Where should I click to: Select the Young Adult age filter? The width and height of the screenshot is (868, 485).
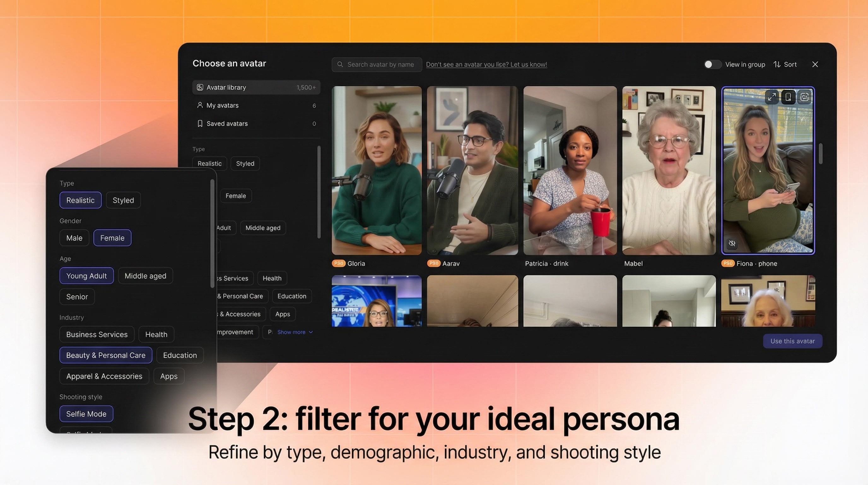(x=87, y=276)
